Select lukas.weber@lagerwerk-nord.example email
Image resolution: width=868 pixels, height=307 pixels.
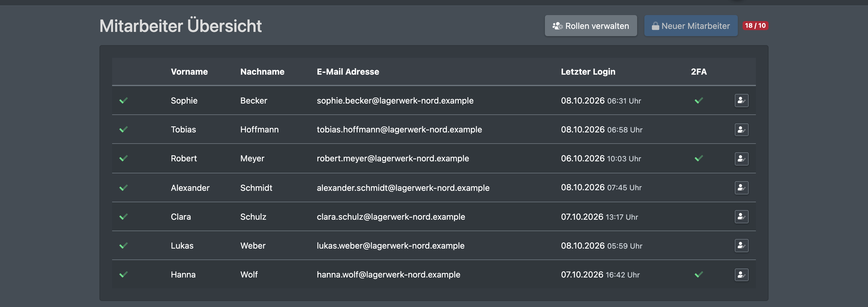tap(391, 246)
